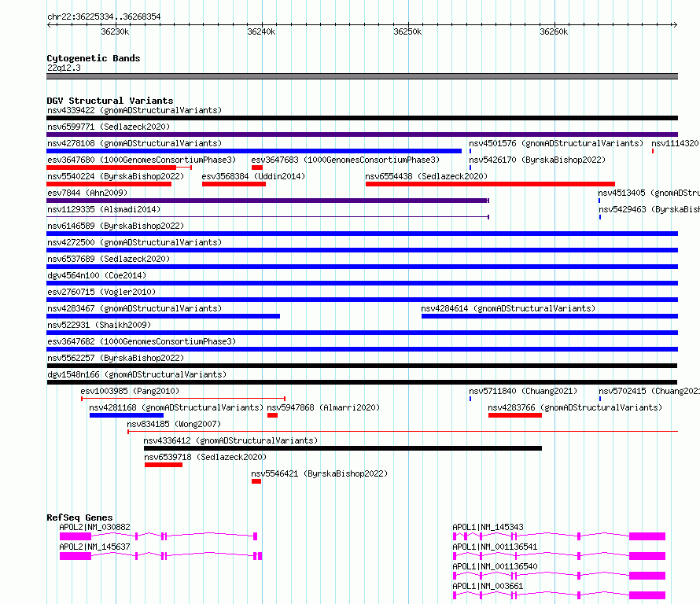Image resolution: width=700 pixels, height=604 pixels.
Task: Click the red bar under nsv4283766
Action: click(515, 415)
